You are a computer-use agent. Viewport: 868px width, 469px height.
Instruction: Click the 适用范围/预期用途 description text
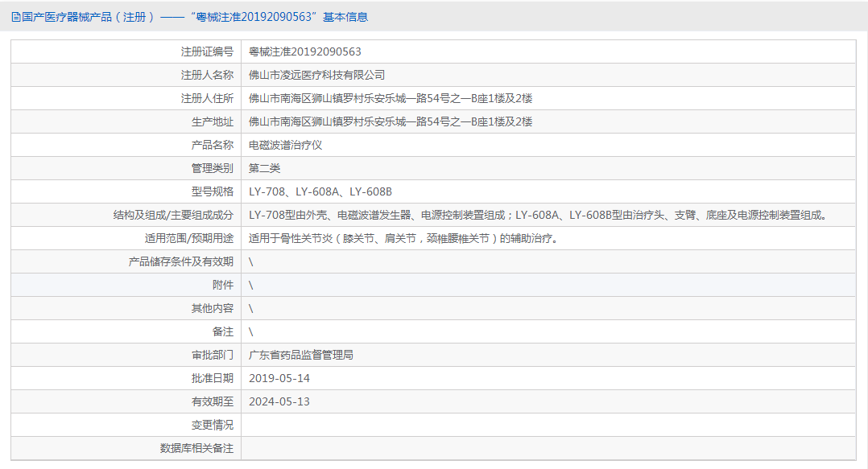pyautogui.click(x=403, y=238)
